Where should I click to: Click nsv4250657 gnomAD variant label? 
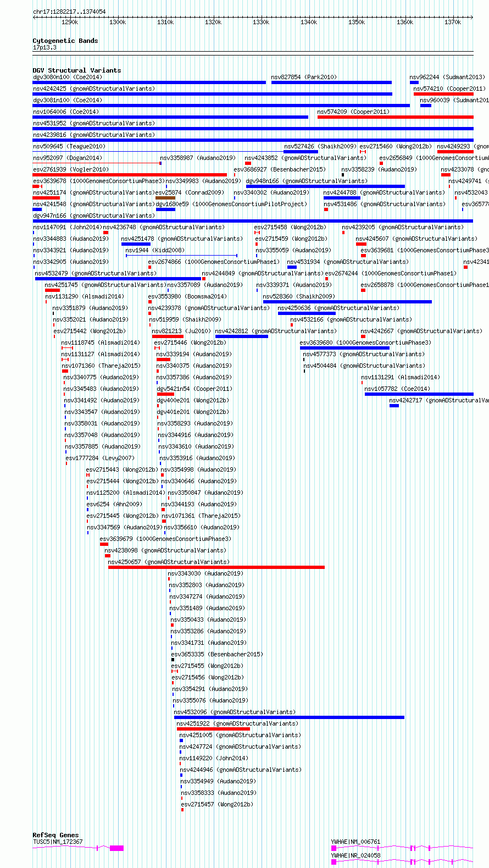[169, 562]
